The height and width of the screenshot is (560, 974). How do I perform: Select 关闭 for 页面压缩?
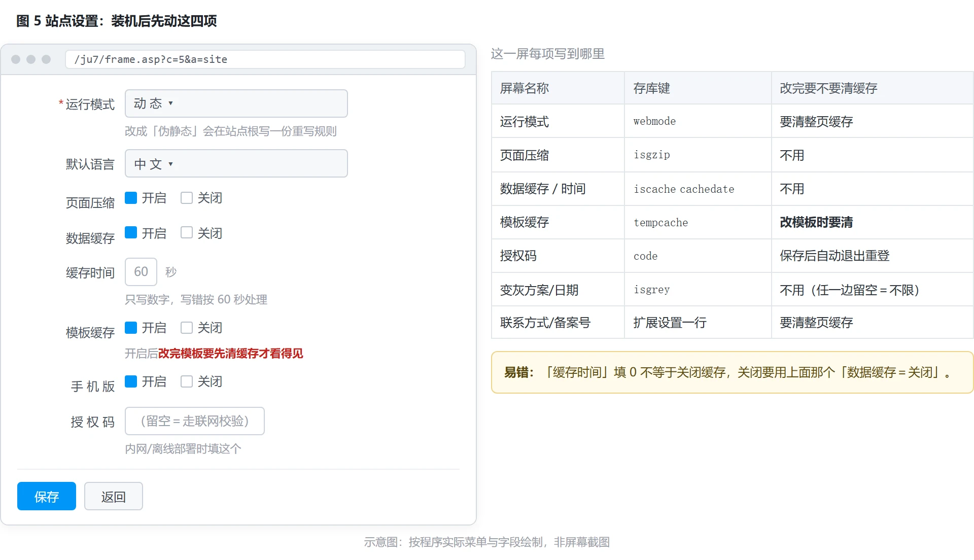click(187, 198)
